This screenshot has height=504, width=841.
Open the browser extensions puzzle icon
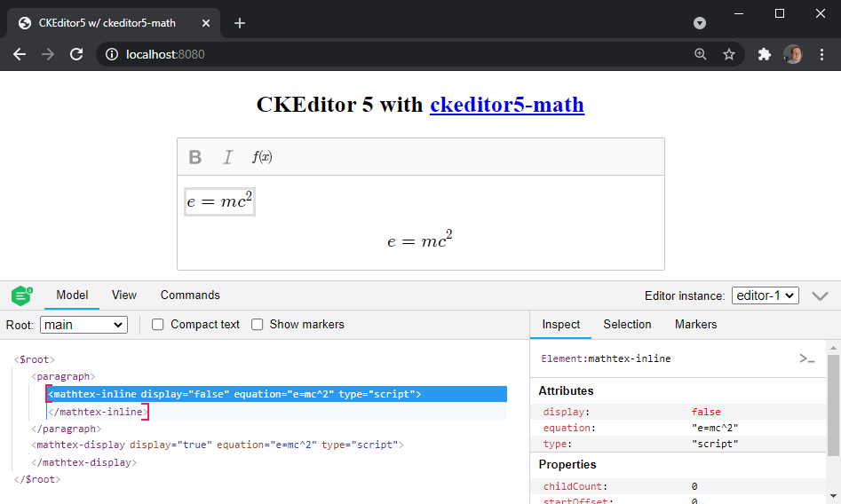[x=764, y=54]
